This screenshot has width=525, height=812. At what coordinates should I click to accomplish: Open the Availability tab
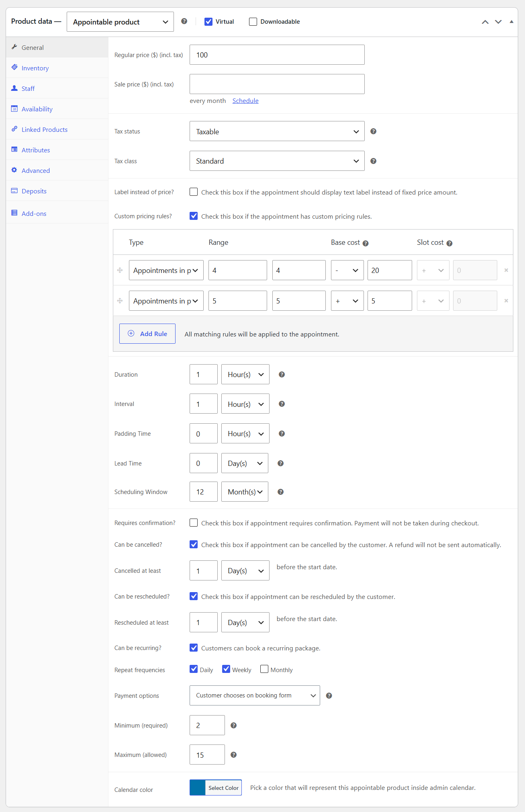pyautogui.click(x=57, y=109)
